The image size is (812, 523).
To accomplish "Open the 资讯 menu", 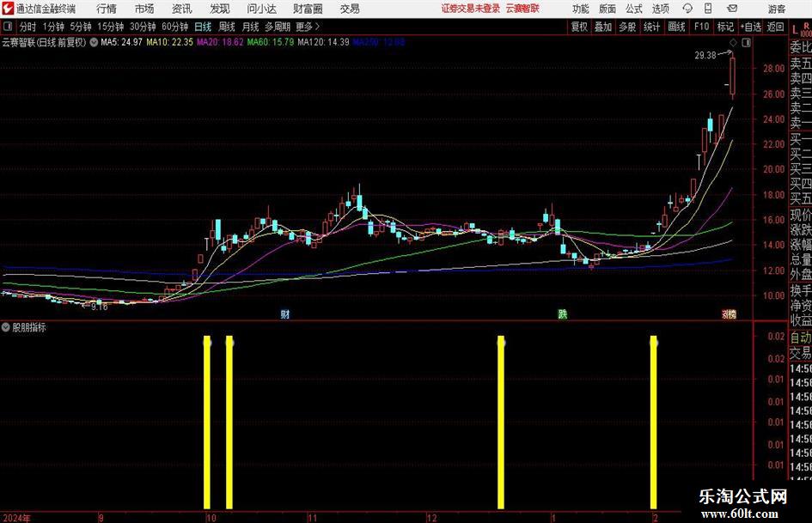I will pos(182,9).
